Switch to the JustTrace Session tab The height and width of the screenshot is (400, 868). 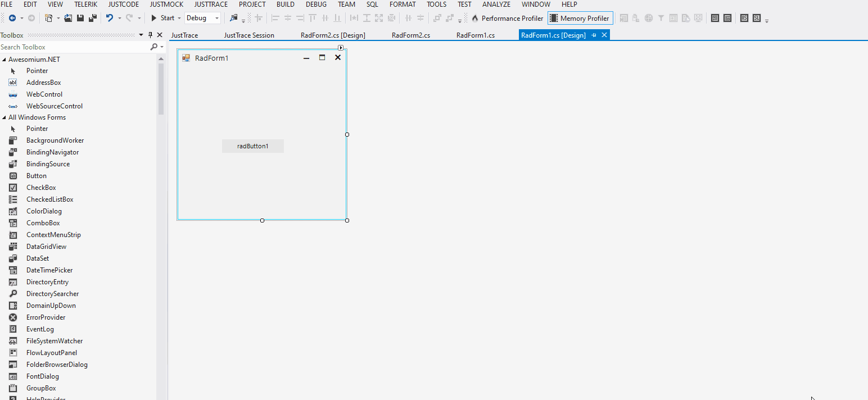pos(249,35)
